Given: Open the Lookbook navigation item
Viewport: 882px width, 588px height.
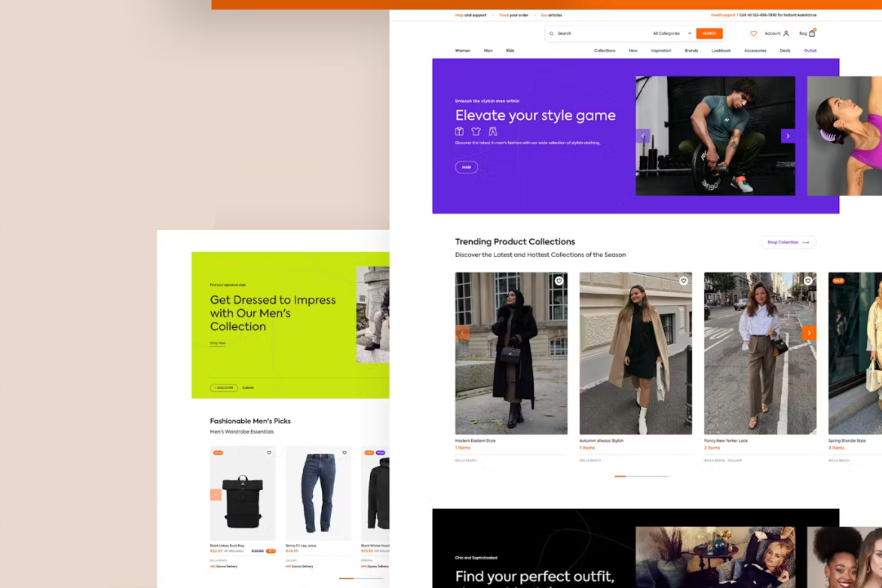Looking at the screenshot, I should tap(721, 51).
